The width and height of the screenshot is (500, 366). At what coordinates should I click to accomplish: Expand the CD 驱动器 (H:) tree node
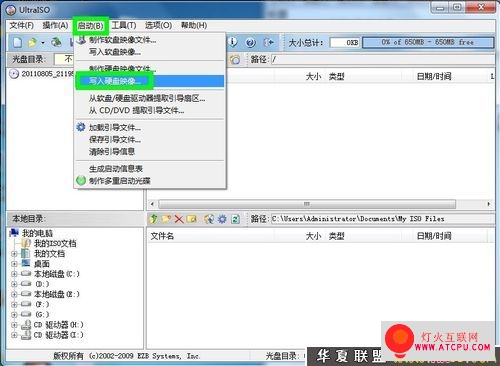14,325
